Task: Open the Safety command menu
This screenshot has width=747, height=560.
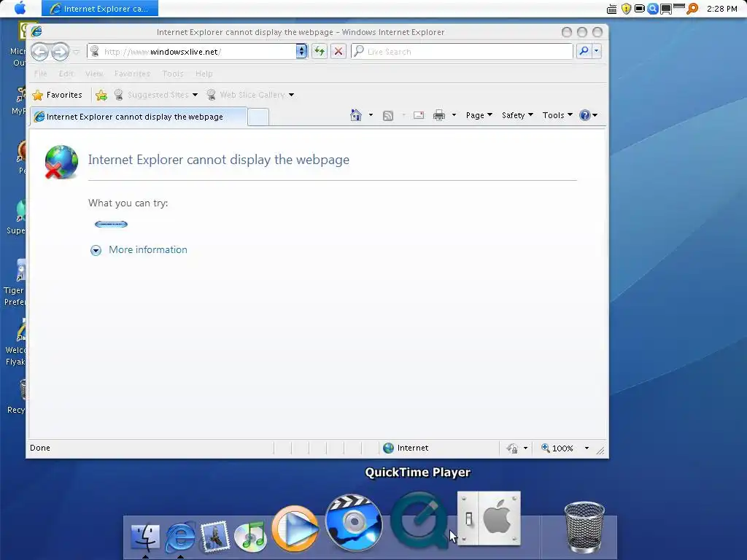Action: click(517, 115)
